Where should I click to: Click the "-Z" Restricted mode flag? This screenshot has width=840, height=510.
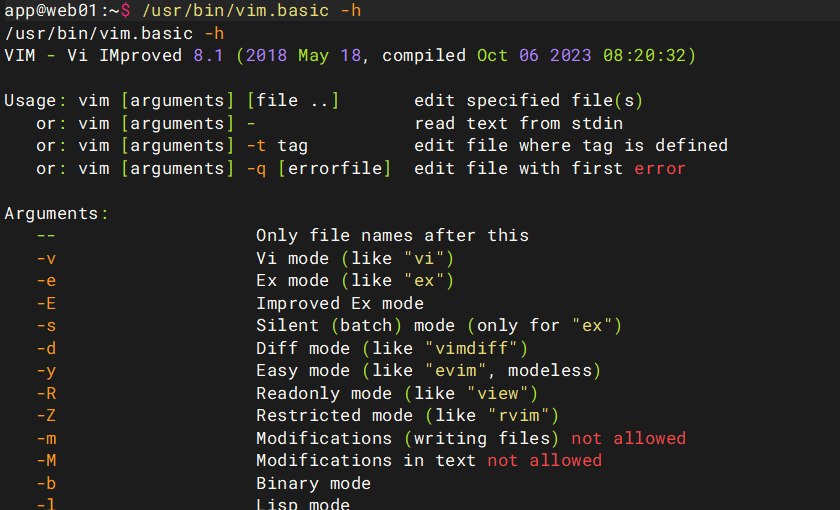(46, 416)
